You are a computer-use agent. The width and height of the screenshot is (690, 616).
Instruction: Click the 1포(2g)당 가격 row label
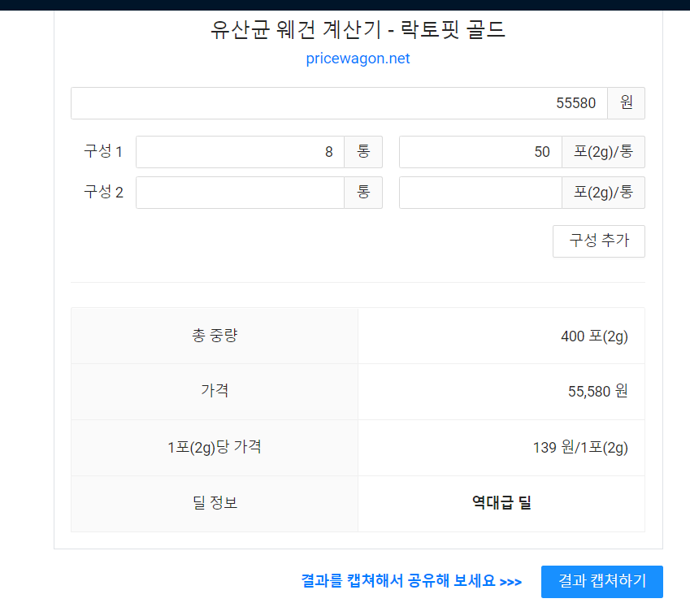215,447
